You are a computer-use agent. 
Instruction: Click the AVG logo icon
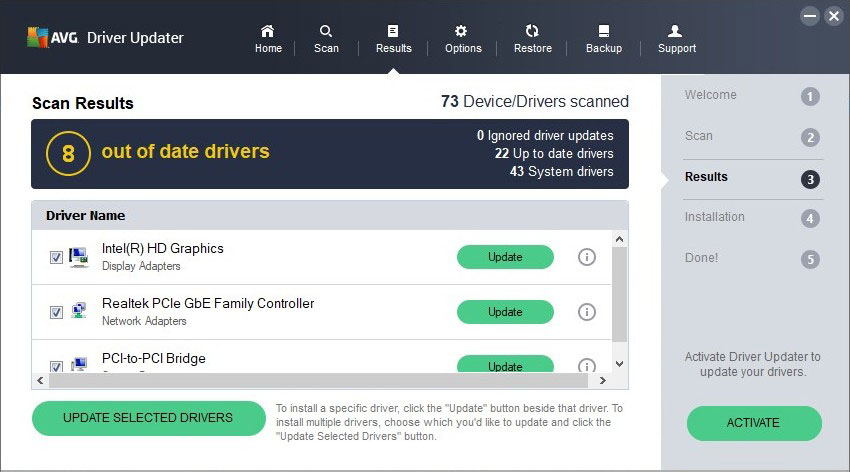tap(38, 37)
